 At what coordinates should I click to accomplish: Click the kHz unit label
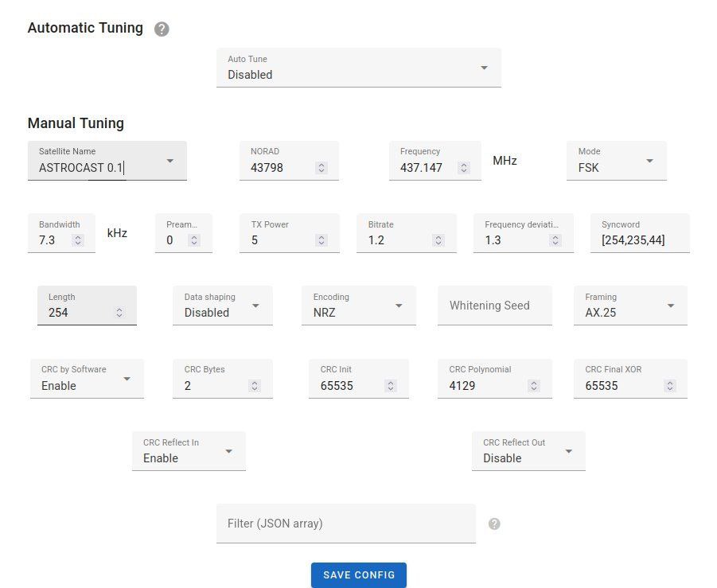(x=117, y=233)
